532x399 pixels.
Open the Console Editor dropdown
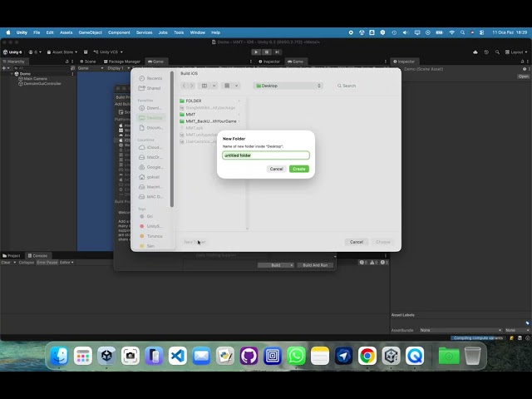click(x=66, y=263)
